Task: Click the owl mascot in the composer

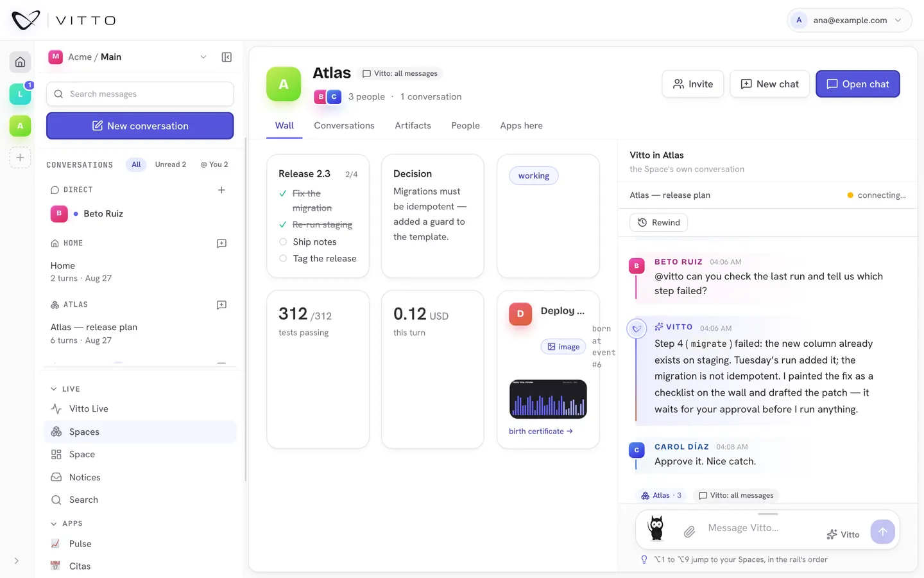Action: (x=656, y=528)
